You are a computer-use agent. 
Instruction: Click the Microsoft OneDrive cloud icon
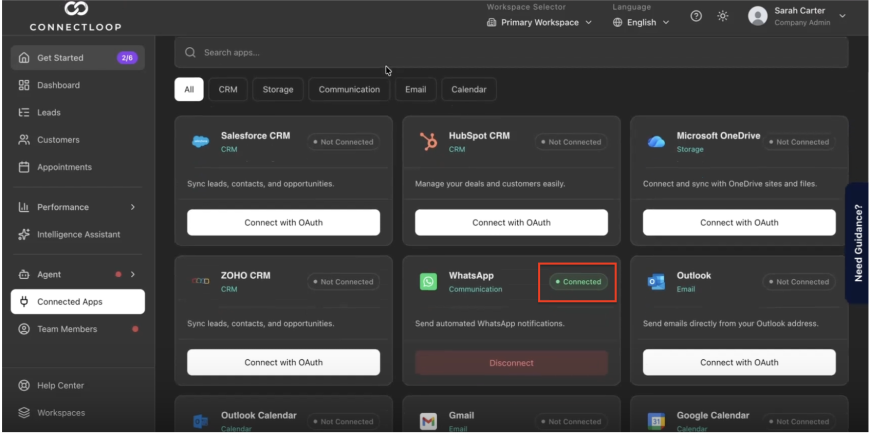[x=656, y=142]
